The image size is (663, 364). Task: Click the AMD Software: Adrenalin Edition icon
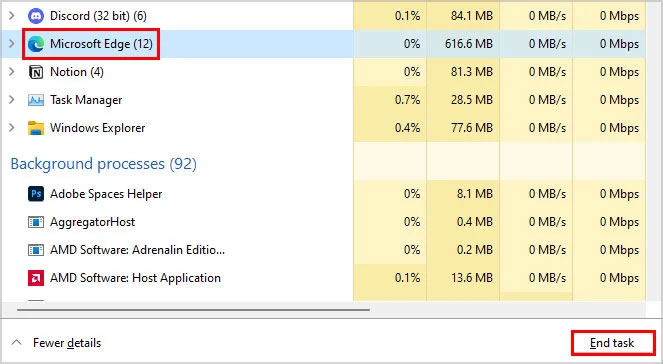(x=36, y=250)
